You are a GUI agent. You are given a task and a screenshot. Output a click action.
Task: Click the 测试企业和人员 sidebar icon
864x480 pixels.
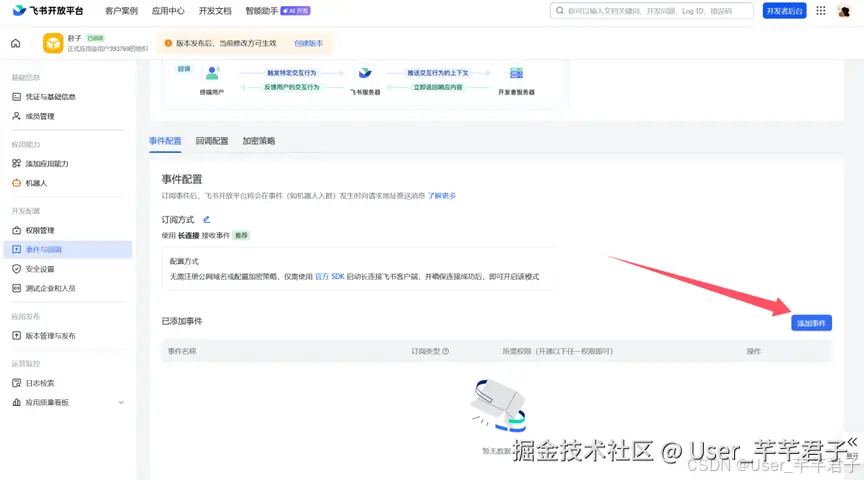[17, 288]
